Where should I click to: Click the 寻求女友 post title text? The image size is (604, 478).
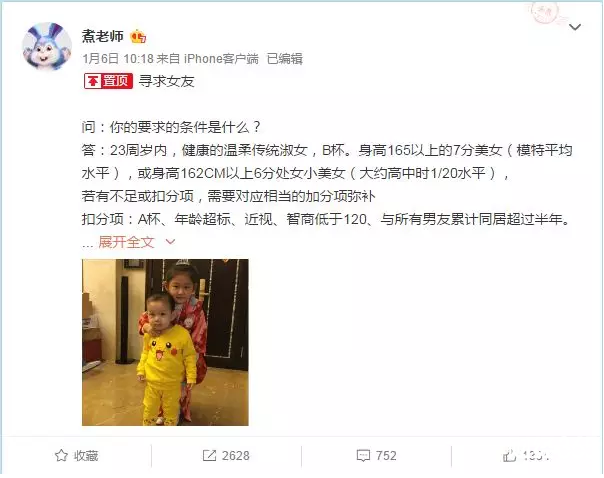coord(166,81)
